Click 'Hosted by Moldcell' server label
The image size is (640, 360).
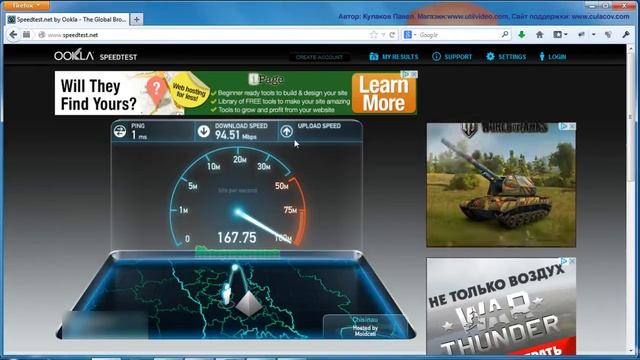(365, 331)
